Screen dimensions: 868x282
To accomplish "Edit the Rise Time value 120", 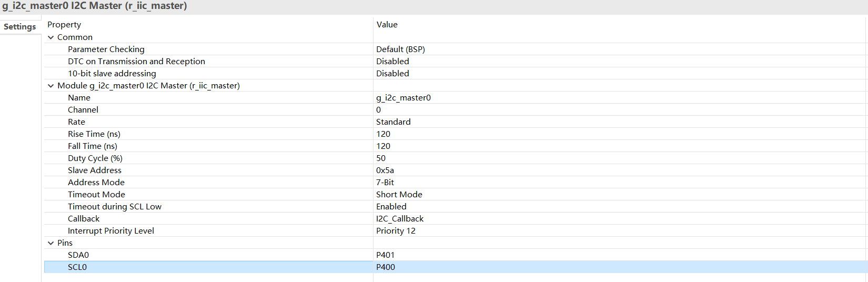I will 383,134.
